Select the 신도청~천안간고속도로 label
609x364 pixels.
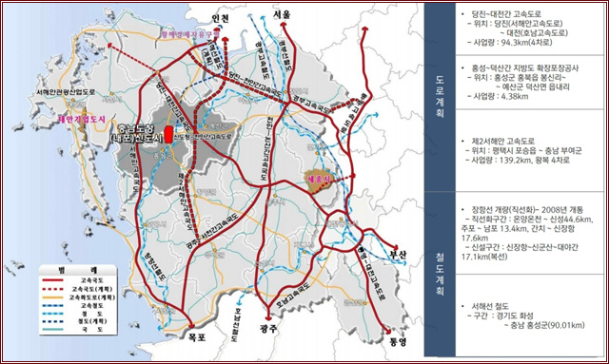[x=203, y=137]
